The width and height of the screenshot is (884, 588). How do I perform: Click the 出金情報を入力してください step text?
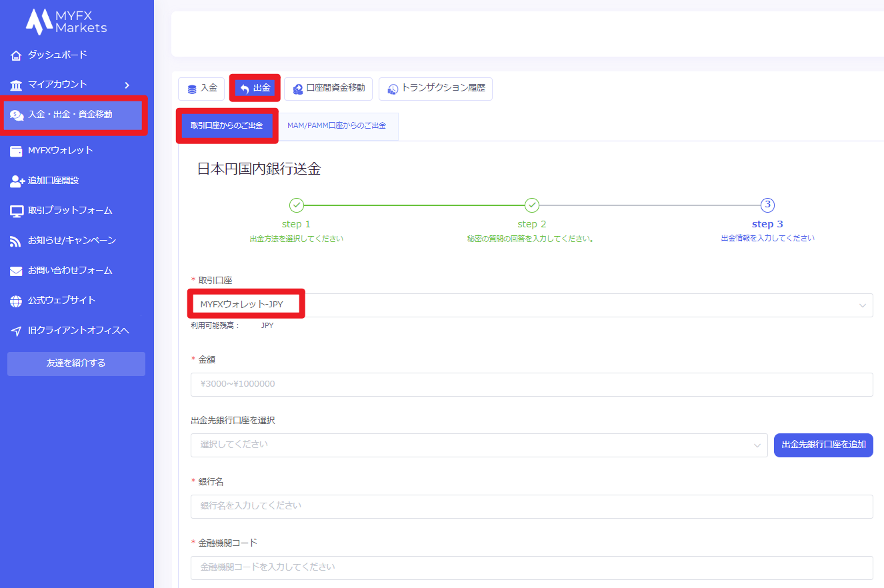(x=768, y=238)
